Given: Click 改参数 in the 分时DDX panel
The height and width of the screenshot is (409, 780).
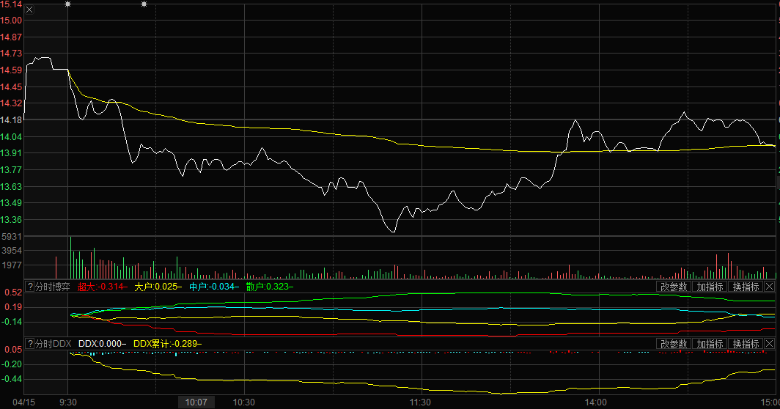Looking at the screenshot, I should click(x=674, y=344).
